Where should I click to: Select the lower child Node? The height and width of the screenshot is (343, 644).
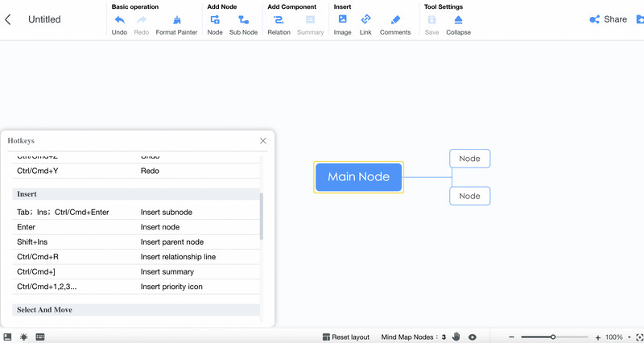(x=470, y=196)
